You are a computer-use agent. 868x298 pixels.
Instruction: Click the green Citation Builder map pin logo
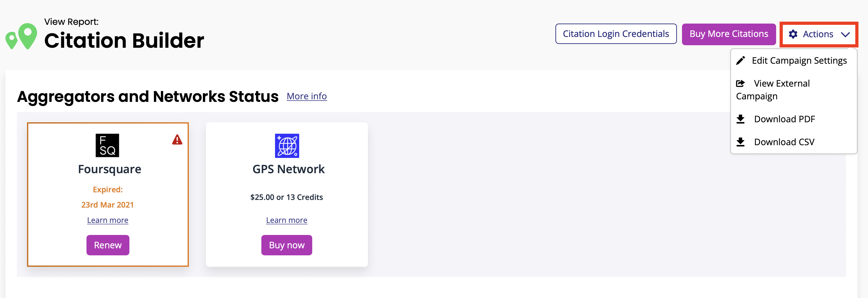[21, 36]
